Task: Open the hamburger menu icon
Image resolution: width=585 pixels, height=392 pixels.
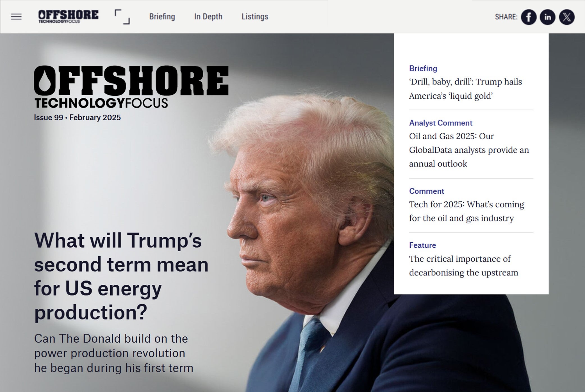Action: 16,17
